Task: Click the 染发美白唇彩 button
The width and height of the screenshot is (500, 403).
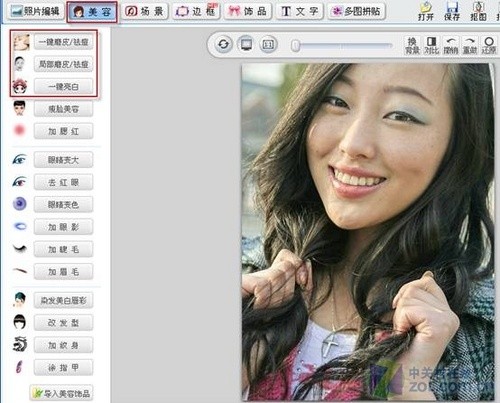Action: 63,300
